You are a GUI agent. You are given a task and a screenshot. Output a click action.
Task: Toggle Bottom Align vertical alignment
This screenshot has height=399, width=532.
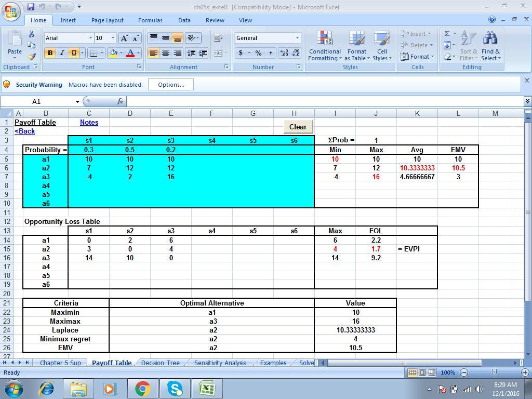tap(178, 37)
